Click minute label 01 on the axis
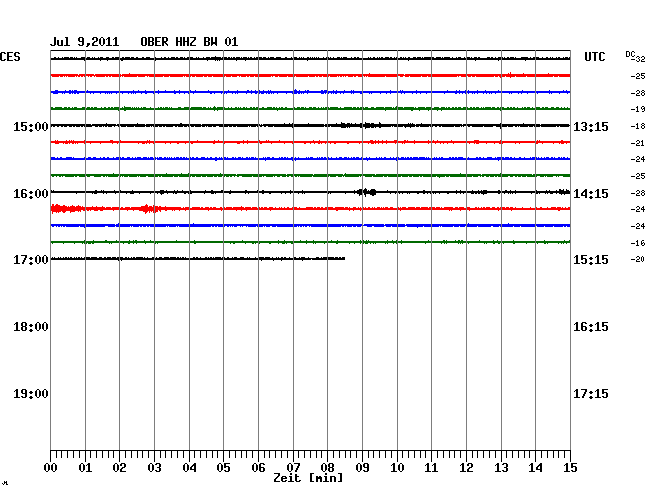Screen dimensions: 650x494 pos(85,468)
